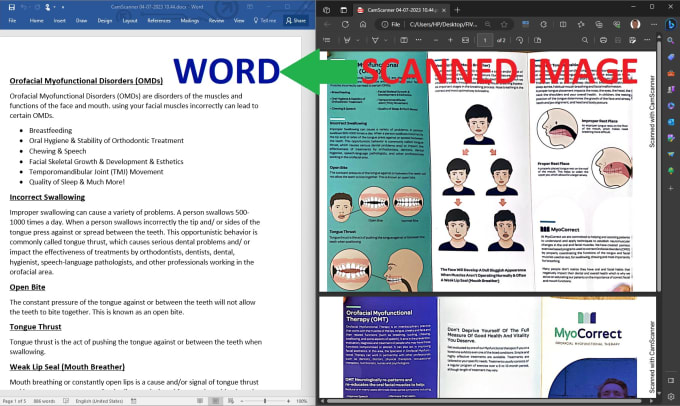Viewport: 680px width, 406px height.
Task: Save the Word document with floppy icon
Action: (11, 7)
